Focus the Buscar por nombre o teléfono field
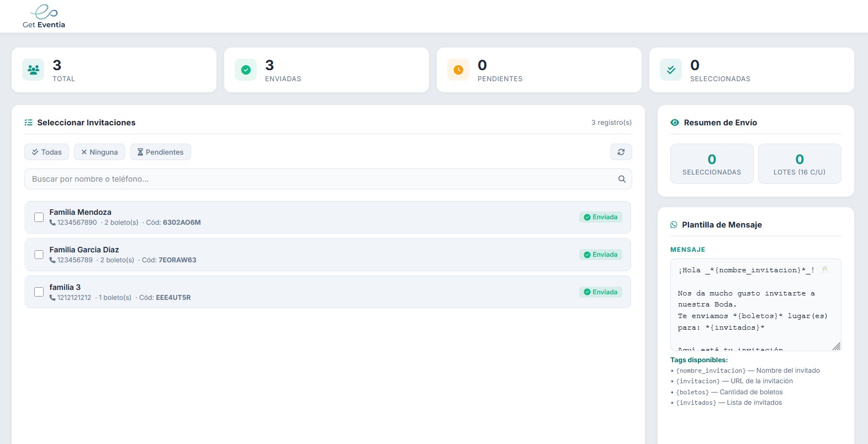868x444 pixels. click(328, 179)
